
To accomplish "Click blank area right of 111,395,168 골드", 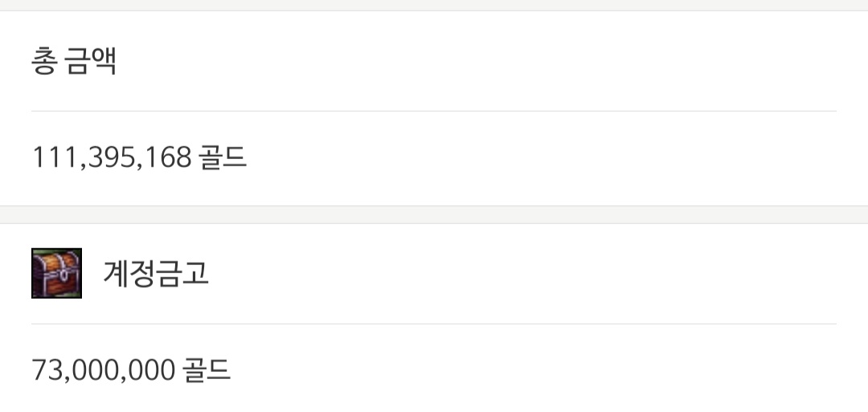I will coord(542,157).
